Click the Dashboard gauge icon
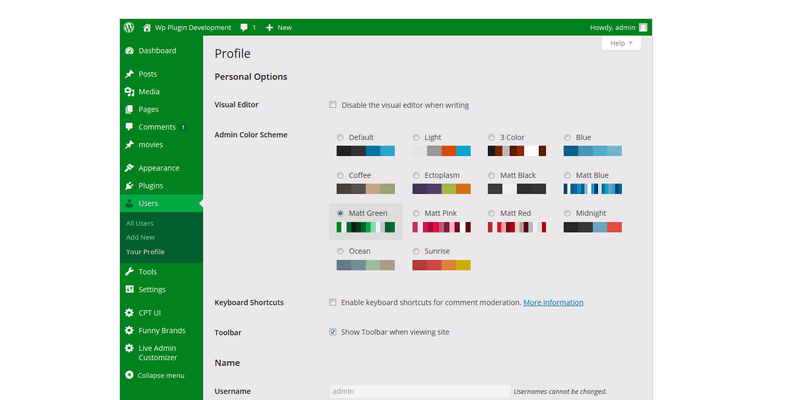This screenshot has width=800, height=400. click(x=129, y=51)
